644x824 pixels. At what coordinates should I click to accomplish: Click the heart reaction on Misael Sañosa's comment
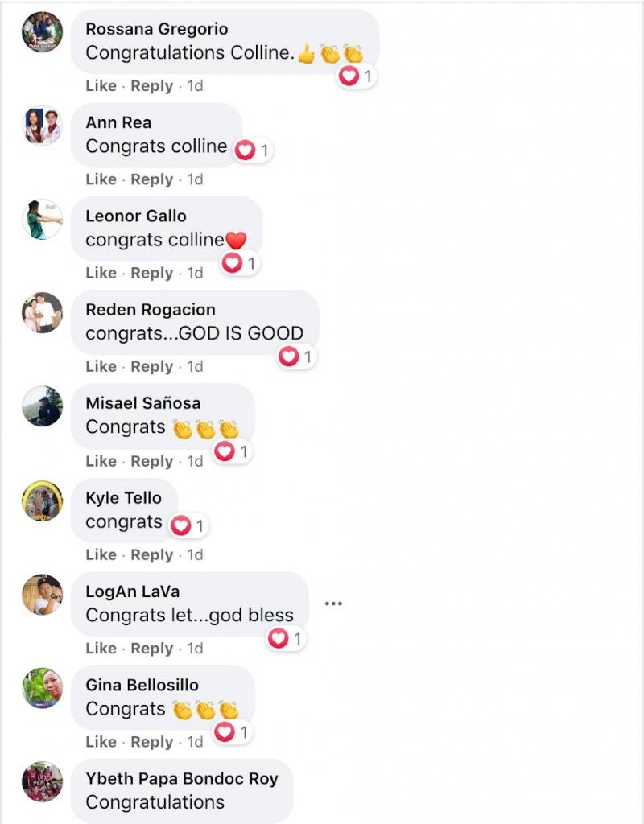[x=232, y=451]
